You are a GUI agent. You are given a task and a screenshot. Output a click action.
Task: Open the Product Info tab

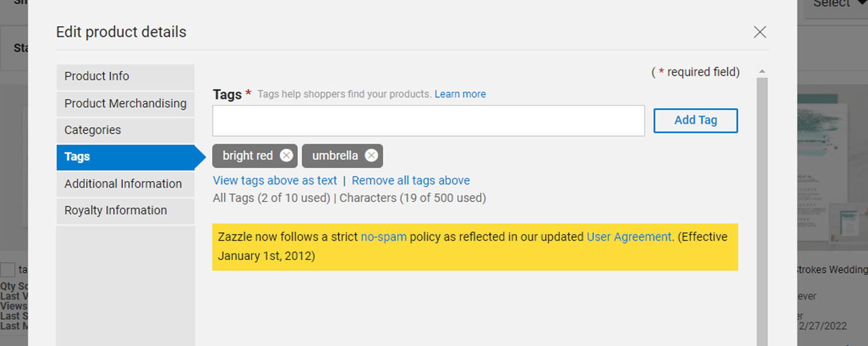pos(125,76)
